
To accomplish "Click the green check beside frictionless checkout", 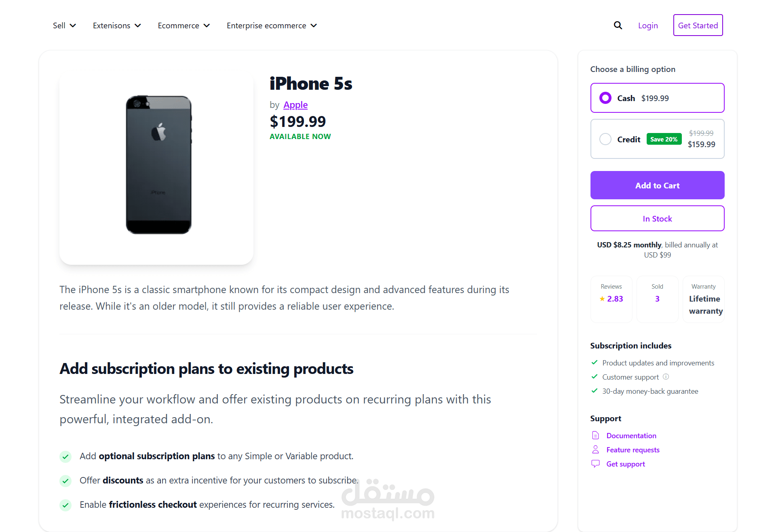I will click(65, 505).
